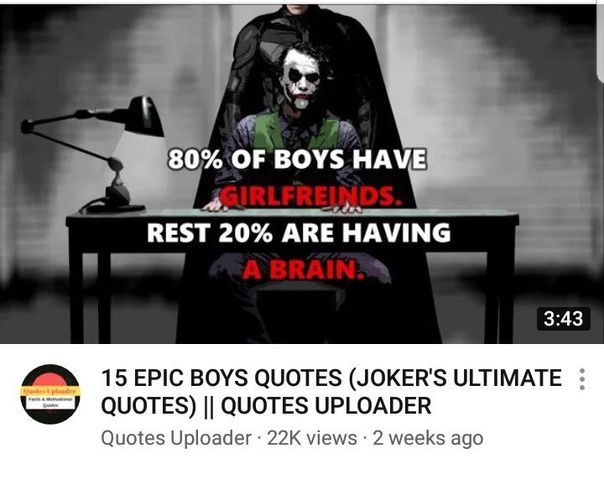Click the 3:43 duration badge
The height and width of the screenshot is (490, 604).
point(563,319)
